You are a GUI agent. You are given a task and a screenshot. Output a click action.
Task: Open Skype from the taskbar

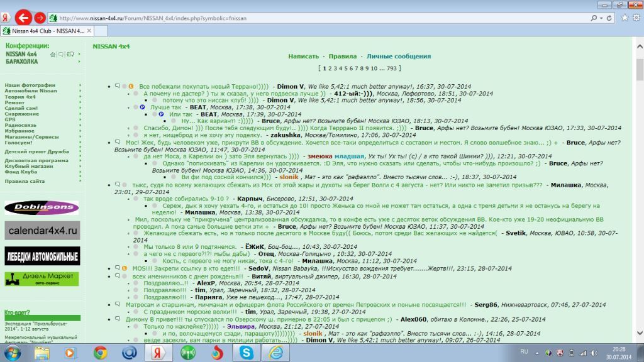(247, 353)
